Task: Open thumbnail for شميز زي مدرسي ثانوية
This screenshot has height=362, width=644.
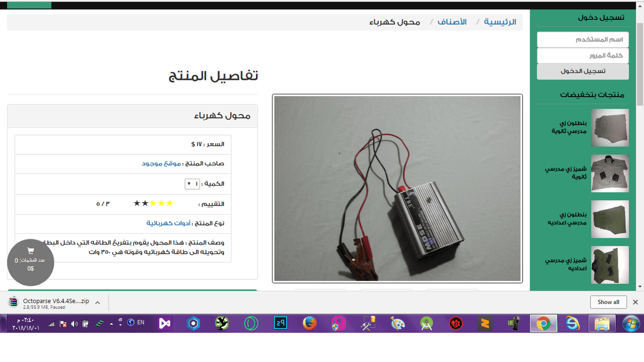Action: click(610, 173)
